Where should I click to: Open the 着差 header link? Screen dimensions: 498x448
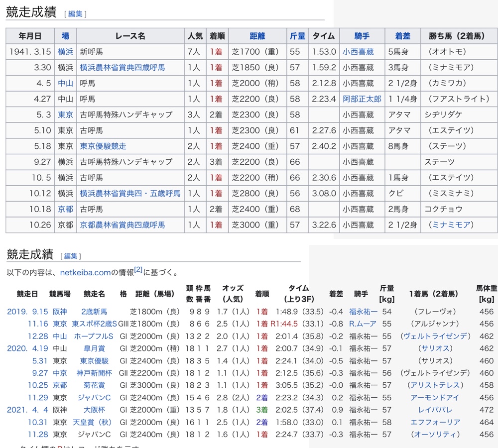pos(402,36)
